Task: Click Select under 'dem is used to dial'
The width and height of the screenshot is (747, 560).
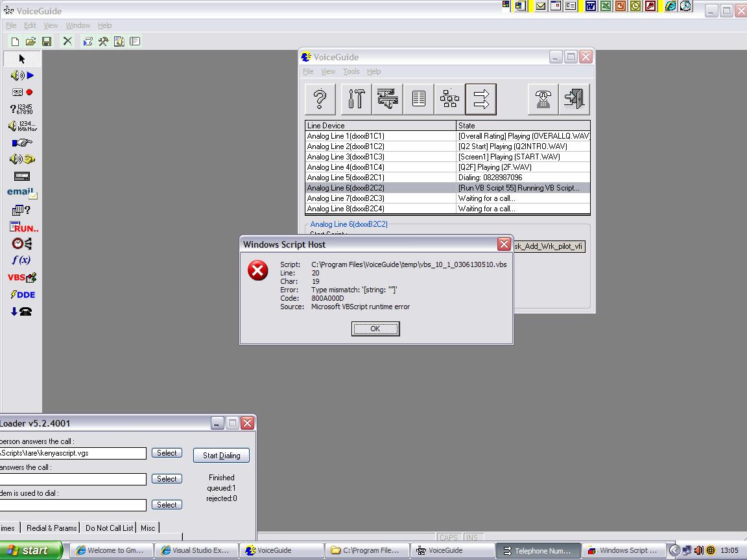Action: tap(167, 505)
